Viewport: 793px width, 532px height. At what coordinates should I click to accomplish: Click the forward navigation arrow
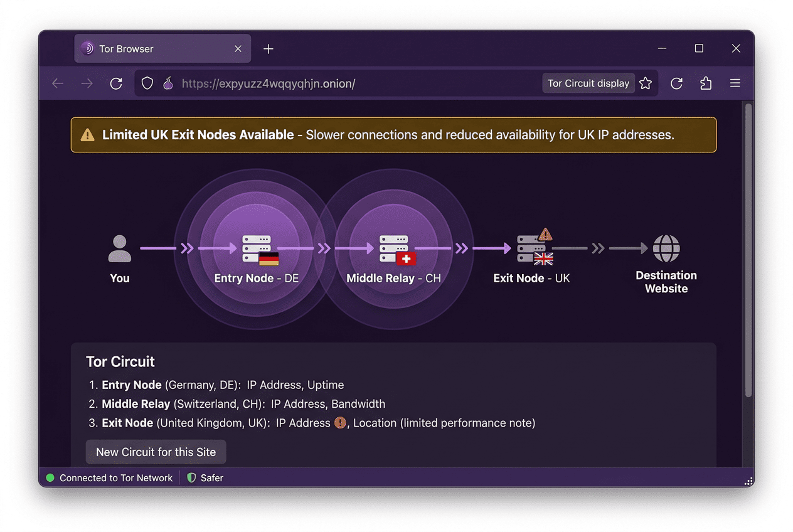click(87, 83)
